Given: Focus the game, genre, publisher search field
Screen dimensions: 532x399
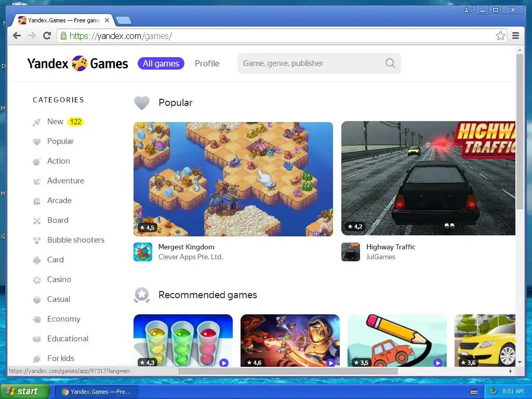Looking at the screenshot, I should click(320, 63).
